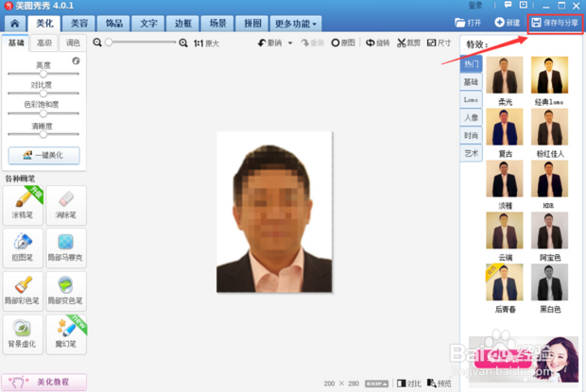Apply the HDR effect thumbnail
This screenshot has width=586, height=392.
point(549,179)
